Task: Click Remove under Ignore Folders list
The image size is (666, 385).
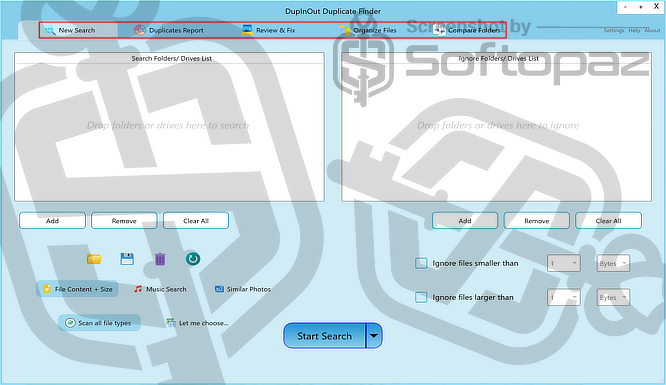Action: (536, 221)
